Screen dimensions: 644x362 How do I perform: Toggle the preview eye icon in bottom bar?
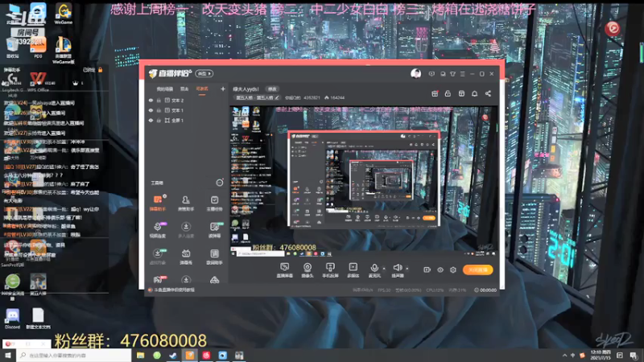(440, 269)
